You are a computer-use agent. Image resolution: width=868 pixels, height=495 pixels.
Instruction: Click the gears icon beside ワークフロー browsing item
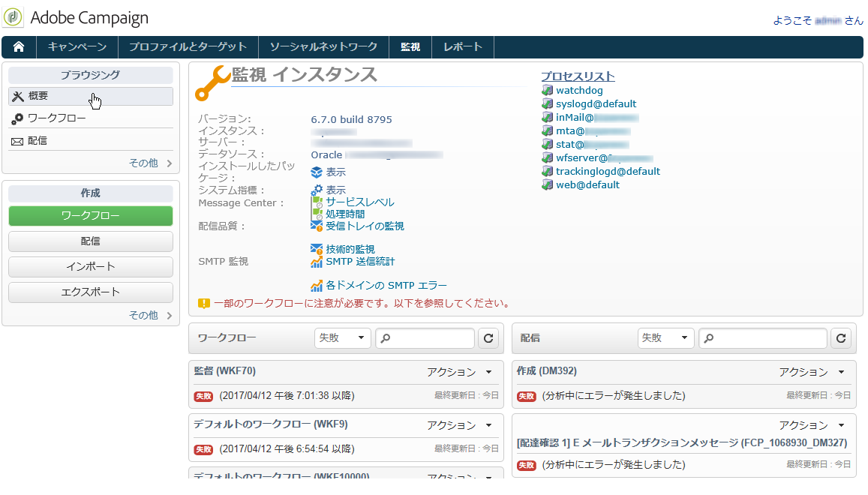click(17, 119)
